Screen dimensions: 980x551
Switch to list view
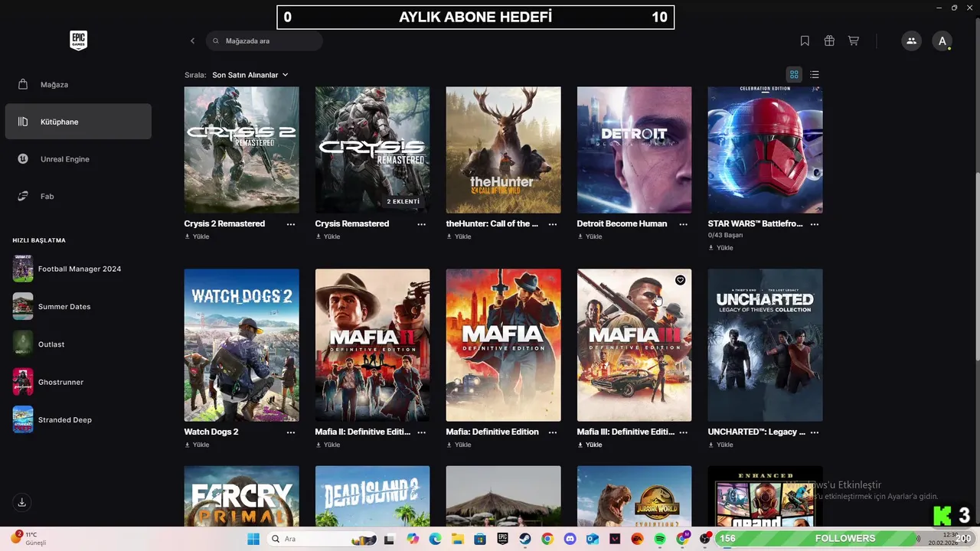815,74
